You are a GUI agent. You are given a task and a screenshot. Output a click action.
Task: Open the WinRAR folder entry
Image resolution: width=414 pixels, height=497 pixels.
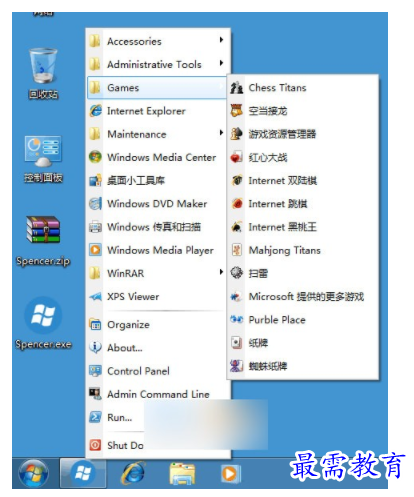(x=157, y=273)
